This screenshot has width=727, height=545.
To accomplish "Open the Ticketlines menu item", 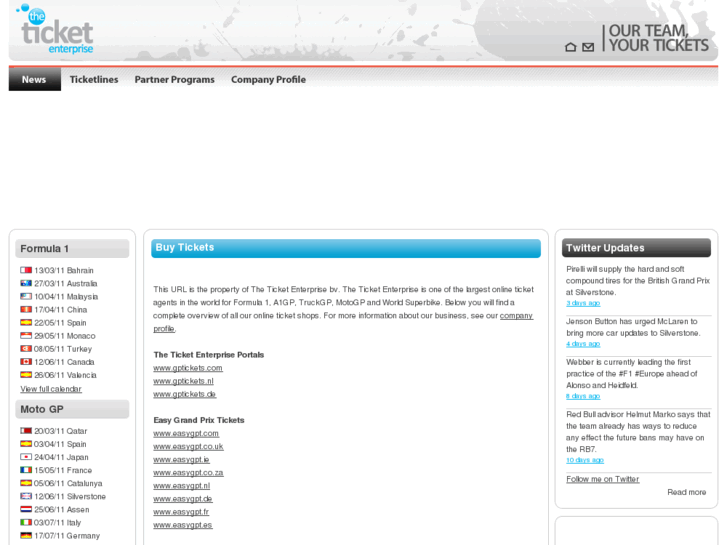I will click(94, 79).
